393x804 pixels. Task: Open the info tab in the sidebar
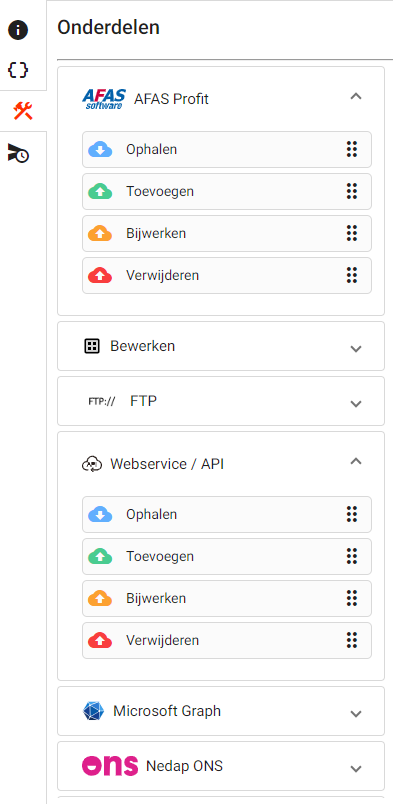[x=18, y=30]
